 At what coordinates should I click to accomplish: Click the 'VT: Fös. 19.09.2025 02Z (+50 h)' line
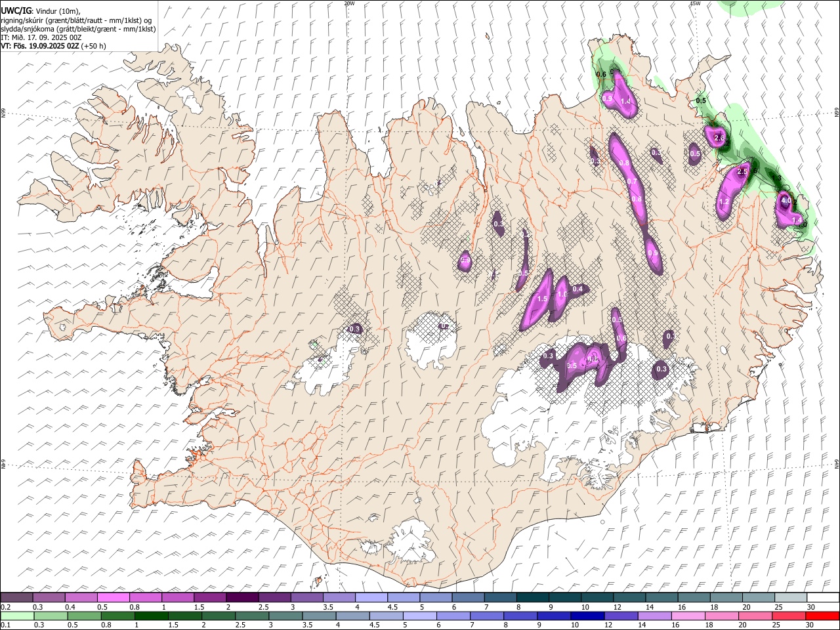[53, 46]
